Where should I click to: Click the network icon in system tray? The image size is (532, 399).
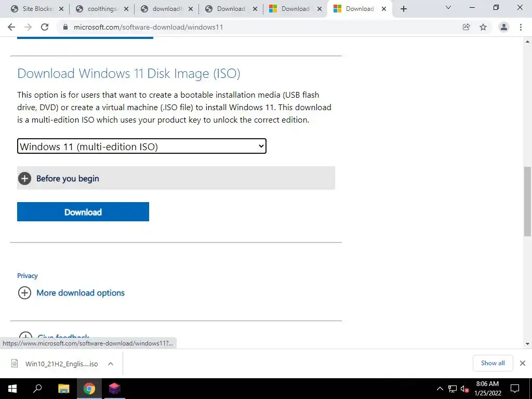453,389
